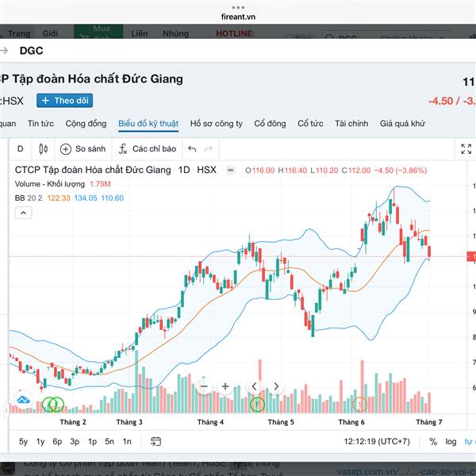The height and width of the screenshot is (476, 476).
Task: Set chart range to 1p
Action: pos(92,441)
